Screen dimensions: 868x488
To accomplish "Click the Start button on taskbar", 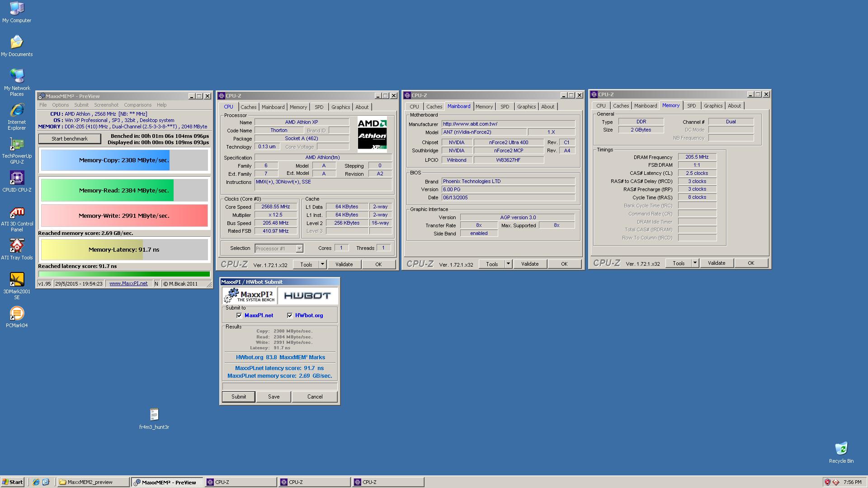I will pos(13,482).
